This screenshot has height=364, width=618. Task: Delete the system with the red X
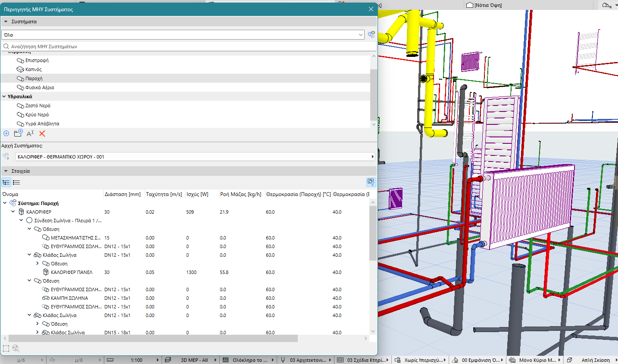tap(42, 134)
